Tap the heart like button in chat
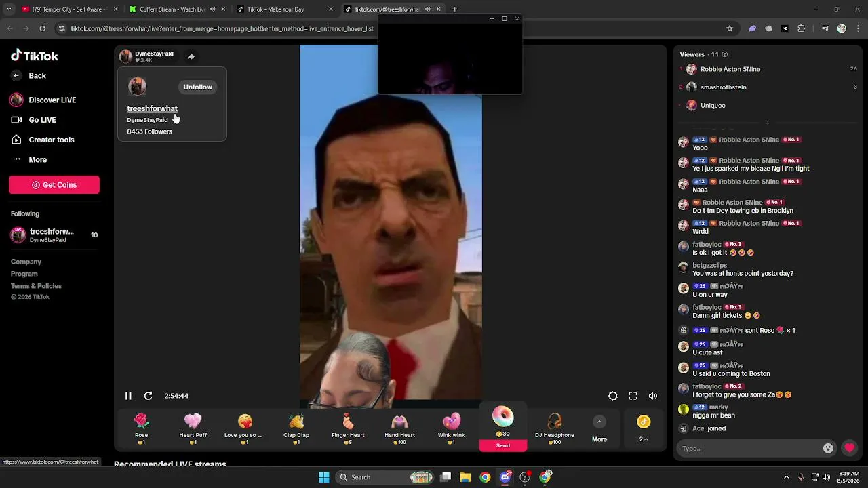 849,448
